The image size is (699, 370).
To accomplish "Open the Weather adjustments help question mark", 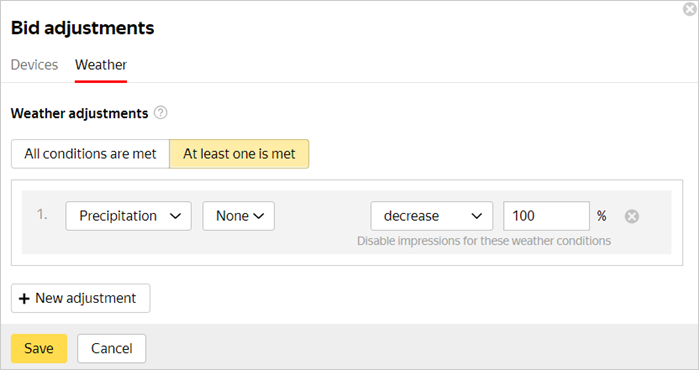I will 160,113.
